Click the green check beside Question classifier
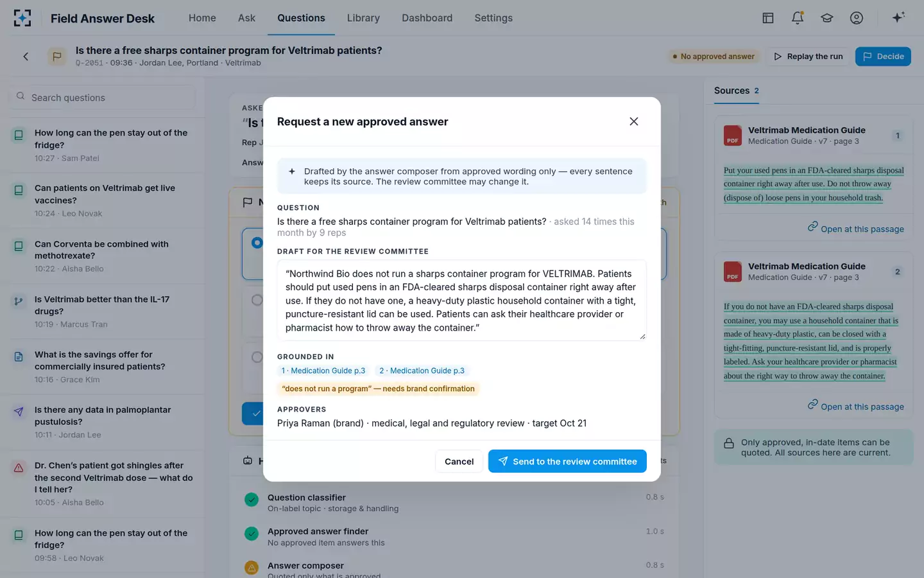Viewport: 924px width, 578px height. coord(252,500)
